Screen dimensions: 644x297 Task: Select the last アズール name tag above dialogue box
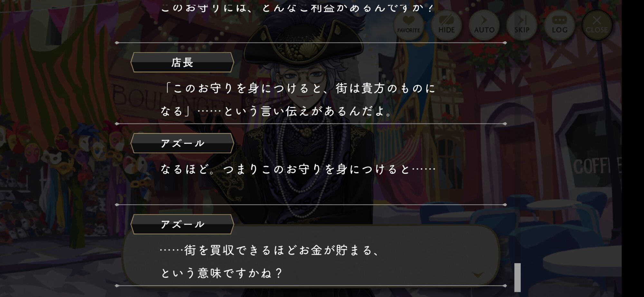(x=182, y=224)
